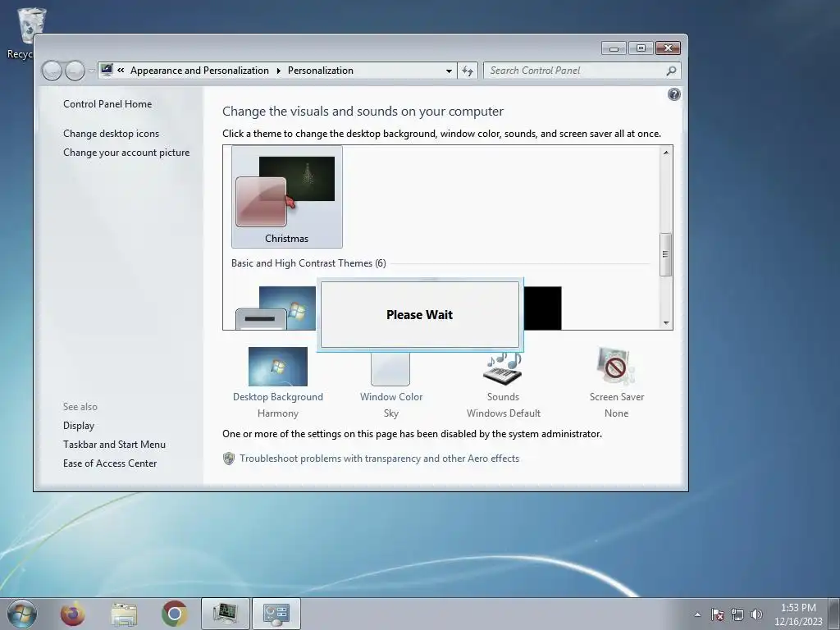
Task: Click the Control Panel taskbar button
Action: pos(276,614)
